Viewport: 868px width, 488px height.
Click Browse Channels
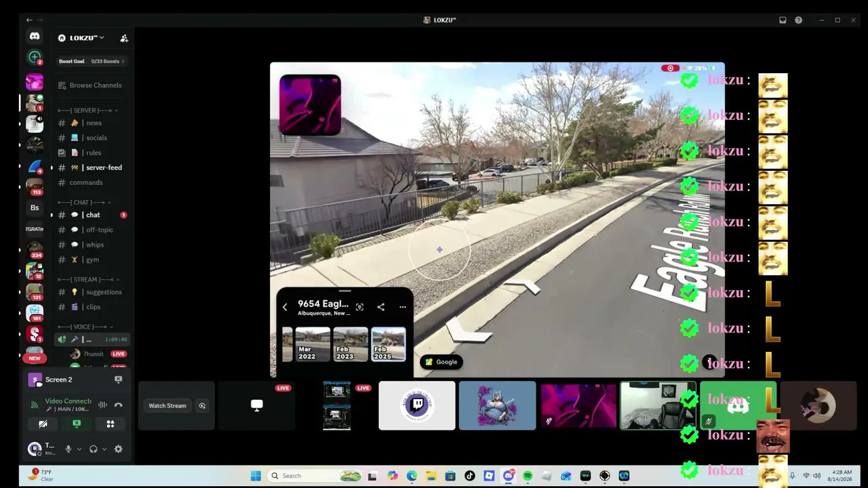[92, 85]
